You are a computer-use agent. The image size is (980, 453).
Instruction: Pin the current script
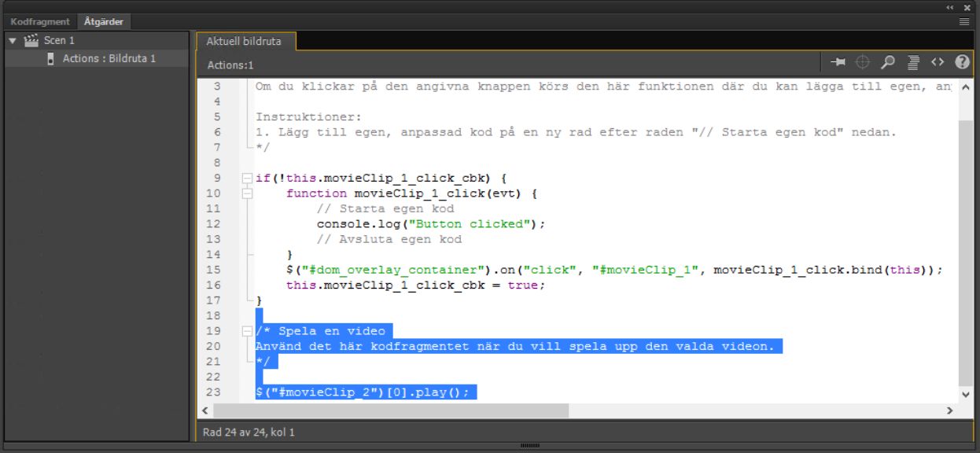click(x=838, y=62)
